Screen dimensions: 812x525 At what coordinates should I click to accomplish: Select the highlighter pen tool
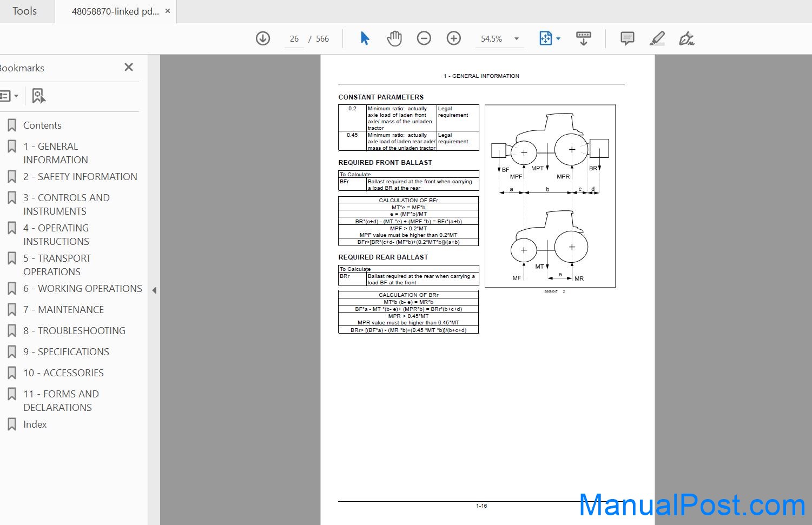coord(657,38)
